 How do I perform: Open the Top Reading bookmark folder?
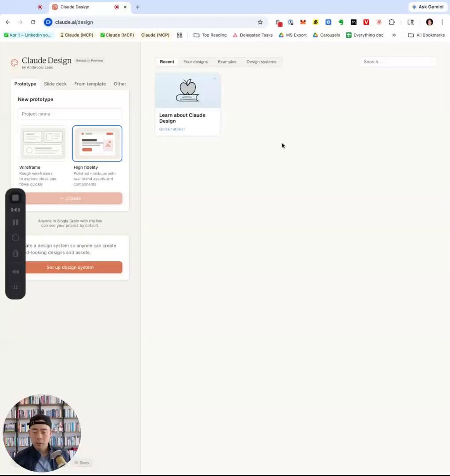point(210,35)
